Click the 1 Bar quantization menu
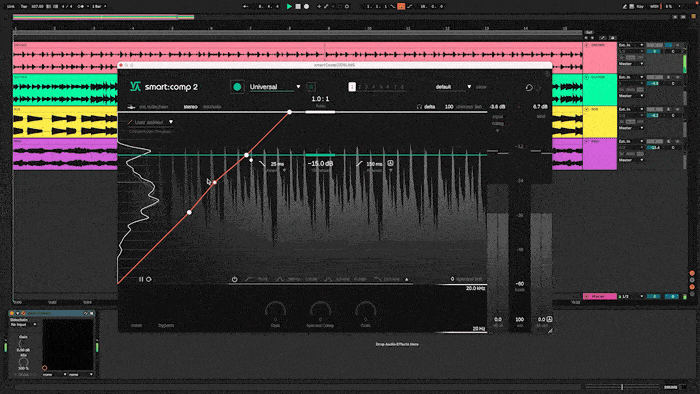Image resolution: width=700 pixels, height=394 pixels. (x=99, y=6)
